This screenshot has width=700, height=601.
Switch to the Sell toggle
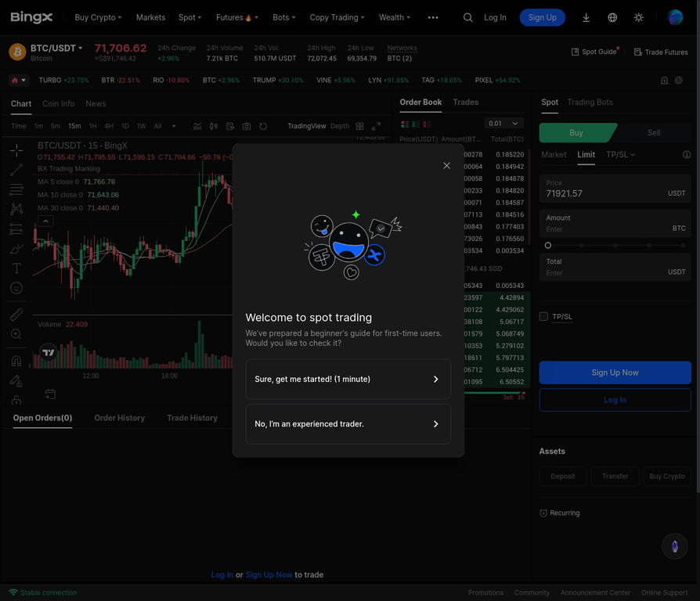654,133
